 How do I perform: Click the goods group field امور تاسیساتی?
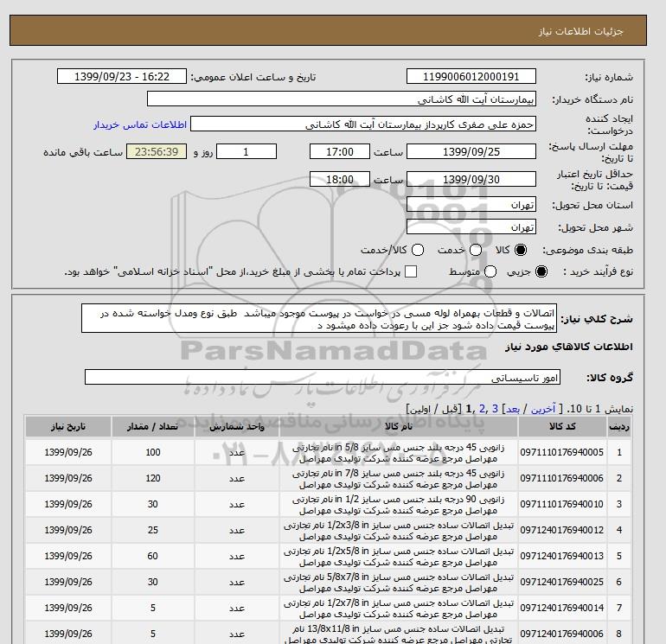coord(323,378)
